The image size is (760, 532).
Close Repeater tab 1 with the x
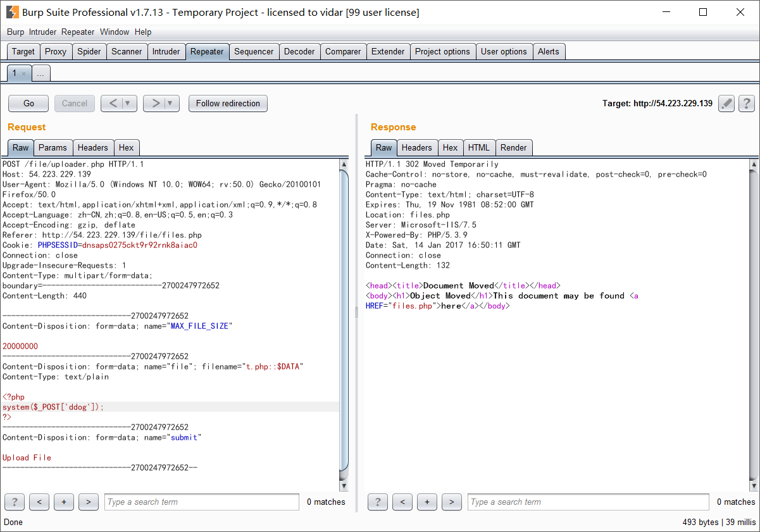(x=24, y=73)
